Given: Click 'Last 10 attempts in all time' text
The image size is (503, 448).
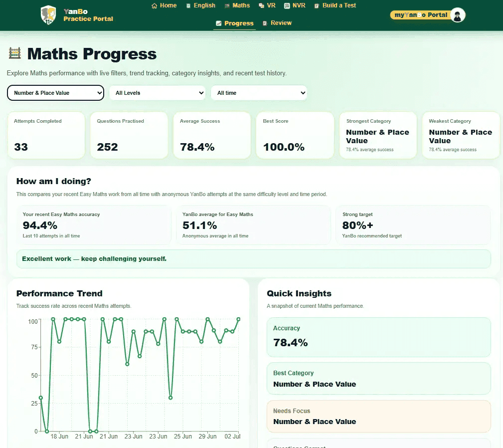Looking at the screenshot, I should pos(51,236).
